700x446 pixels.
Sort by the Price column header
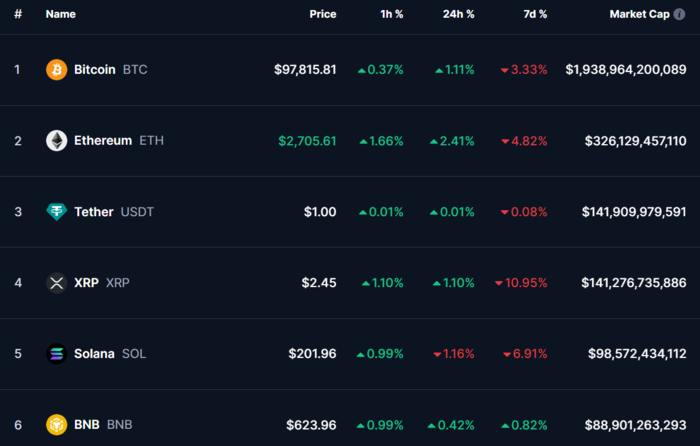tap(323, 14)
